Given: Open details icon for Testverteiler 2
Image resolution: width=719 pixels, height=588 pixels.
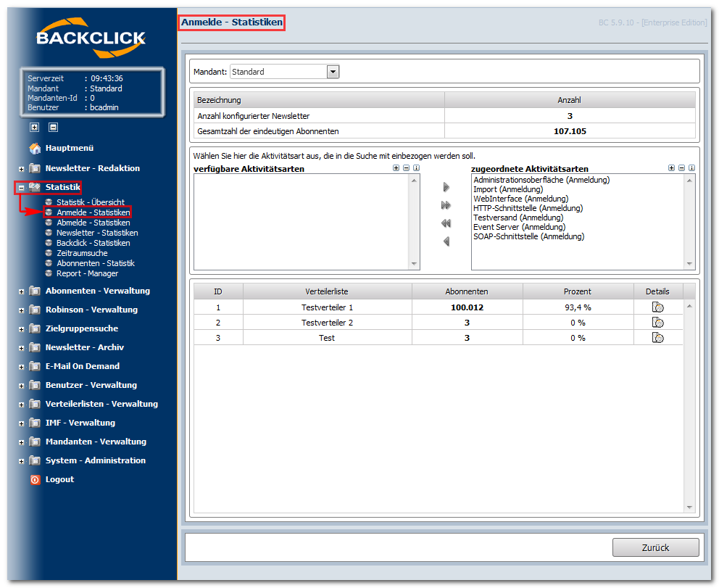Looking at the screenshot, I should coord(657,323).
